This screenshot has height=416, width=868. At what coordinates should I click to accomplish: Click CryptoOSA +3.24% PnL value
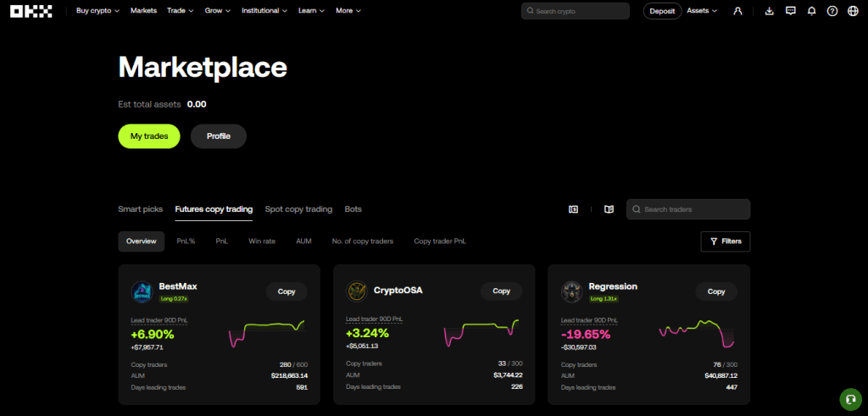click(x=367, y=333)
